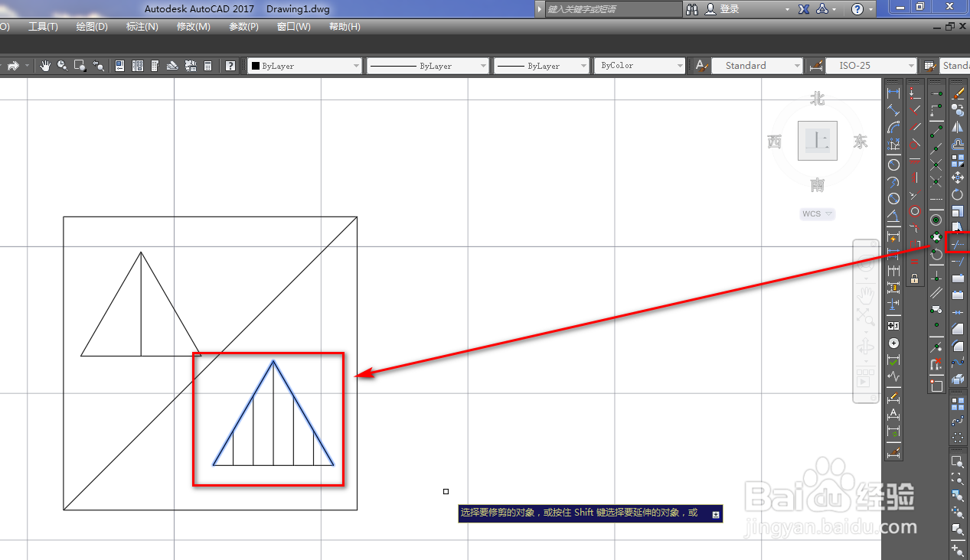Select the Fillet tool

[x=958, y=345]
